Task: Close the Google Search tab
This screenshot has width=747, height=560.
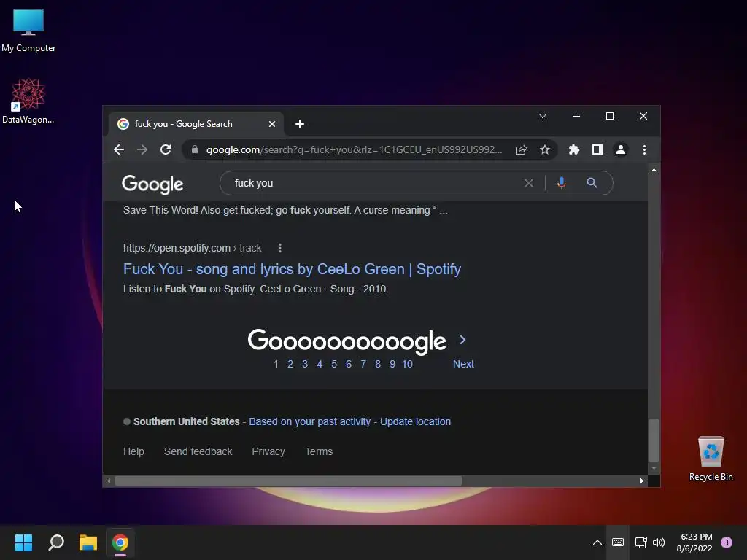Action: 272,124
